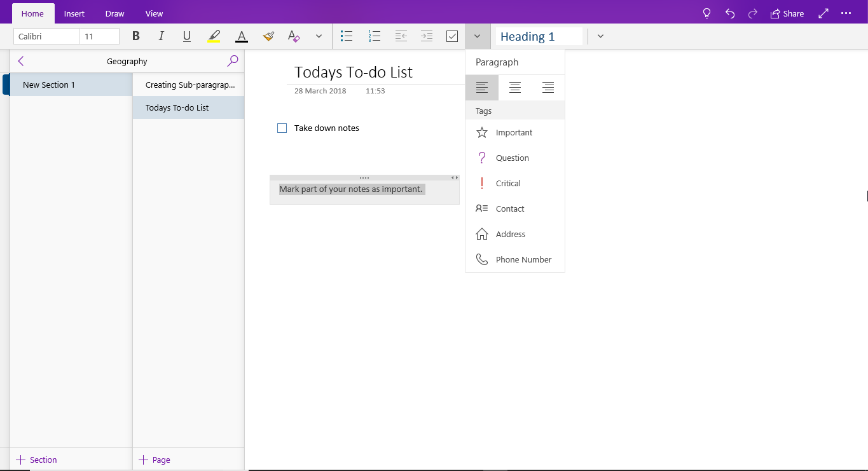Image resolution: width=868 pixels, height=471 pixels.
Task: Select the Format Painter brush
Action: (268, 36)
